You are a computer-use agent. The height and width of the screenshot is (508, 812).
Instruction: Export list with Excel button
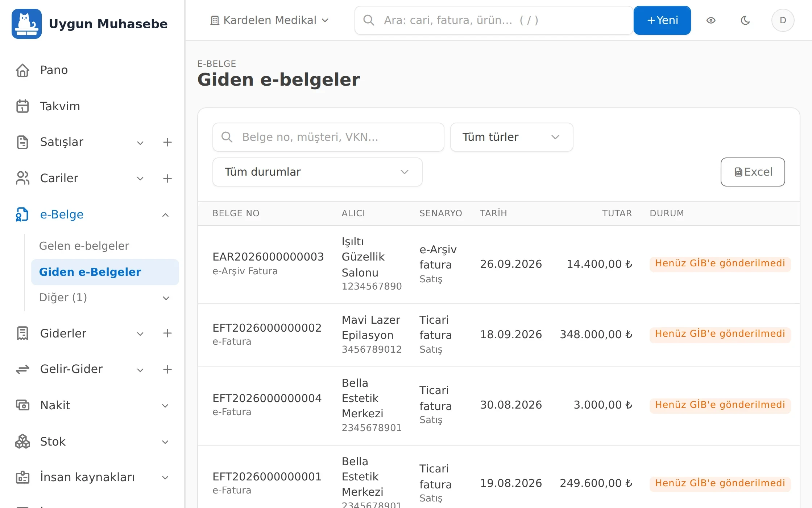(x=753, y=172)
